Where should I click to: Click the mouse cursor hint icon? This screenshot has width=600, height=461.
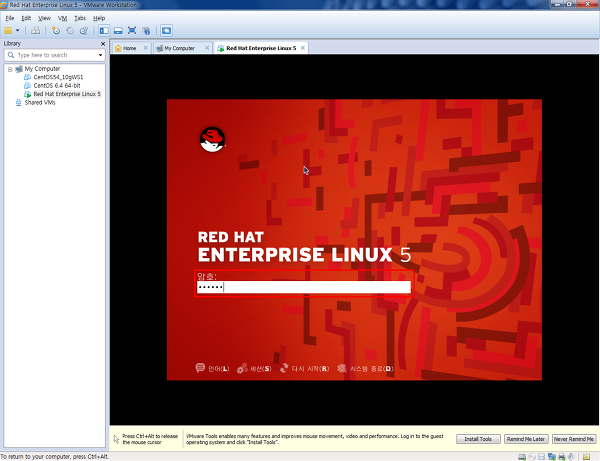tap(116, 439)
